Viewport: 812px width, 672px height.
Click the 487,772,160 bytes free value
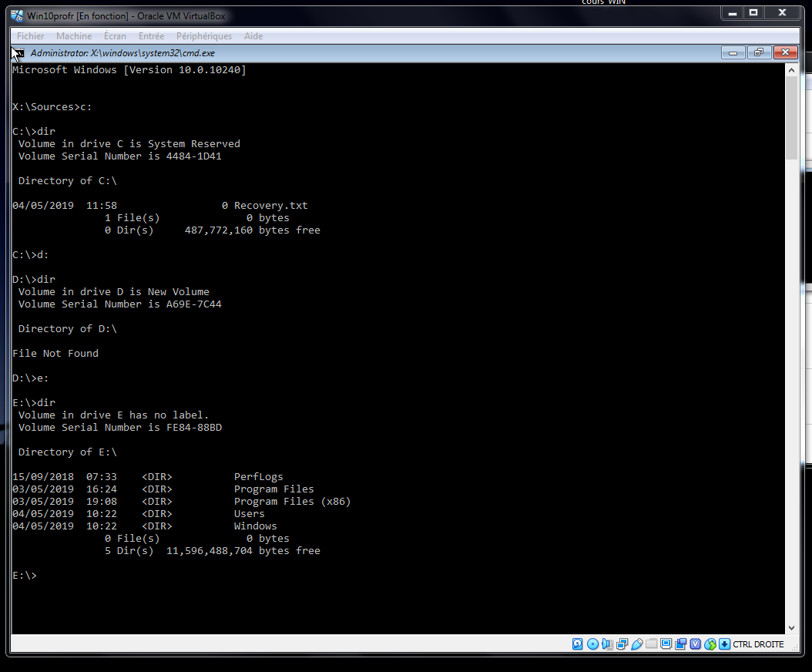tap(253, 230)
